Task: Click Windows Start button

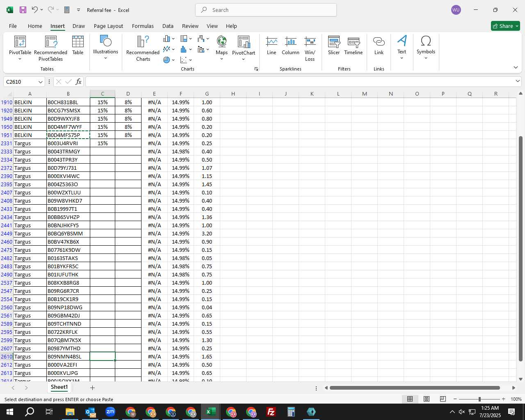Action: (9, 412)
